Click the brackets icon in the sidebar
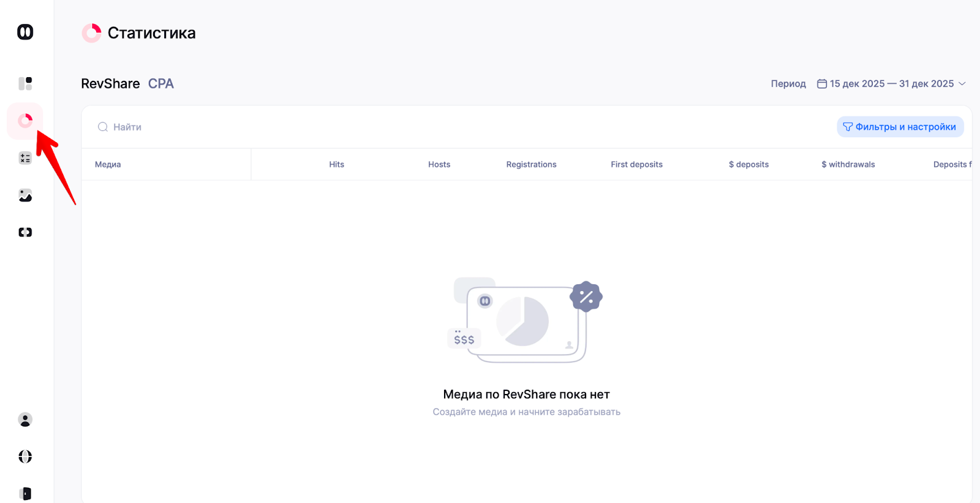The width and height of the screenshot is (980, 503). (25, 232)
